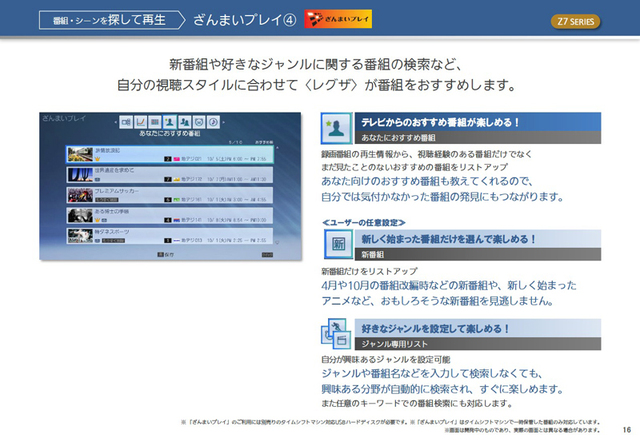Click pink channel logo in first row
Viewport: 640px width, 442px height.
tap(177, 159)
